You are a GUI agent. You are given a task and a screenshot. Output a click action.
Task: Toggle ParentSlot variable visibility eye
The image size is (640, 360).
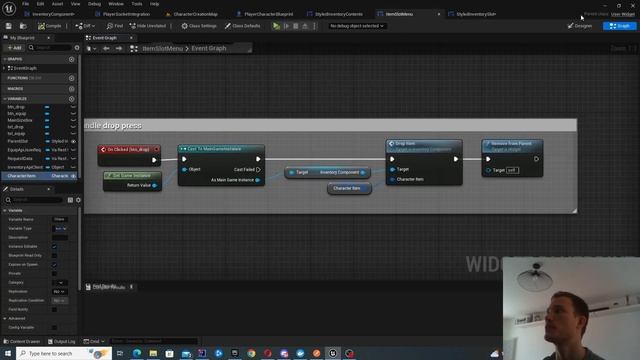coord(73,141)
